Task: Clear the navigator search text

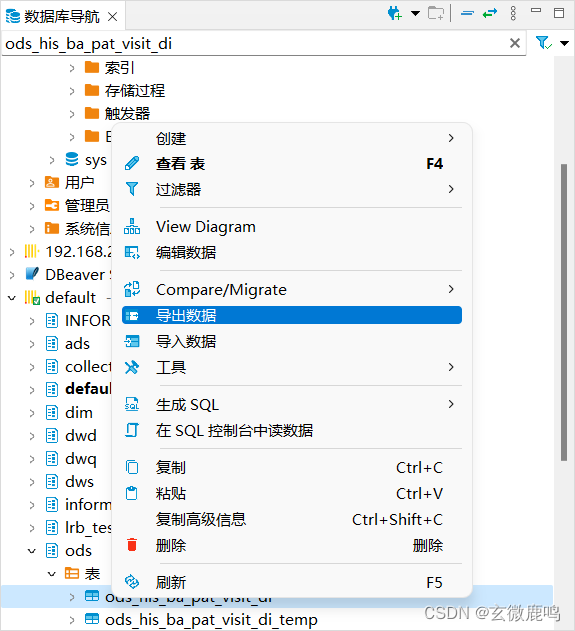Action: click(515, 43)
